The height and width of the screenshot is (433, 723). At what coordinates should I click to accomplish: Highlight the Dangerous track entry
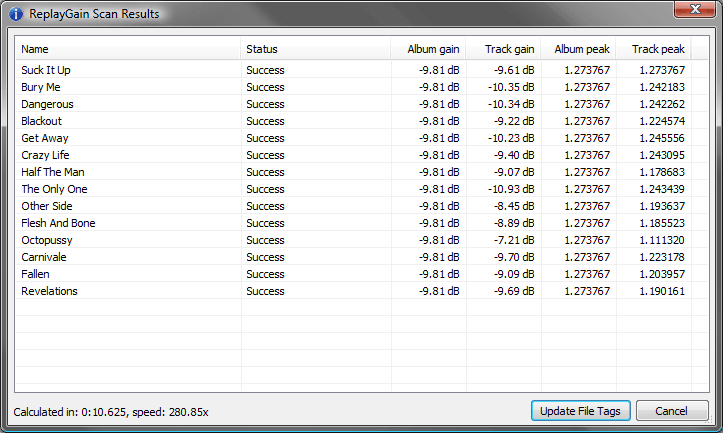point(47,104)
